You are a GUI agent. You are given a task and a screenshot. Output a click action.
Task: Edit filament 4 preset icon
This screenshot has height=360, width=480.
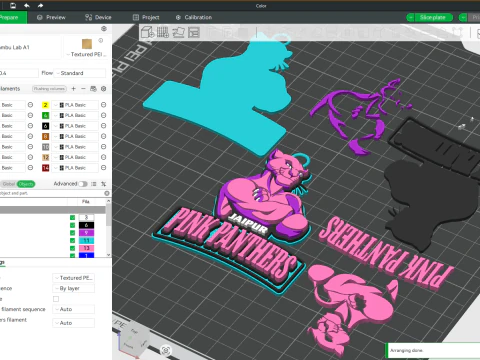point(104,115)
